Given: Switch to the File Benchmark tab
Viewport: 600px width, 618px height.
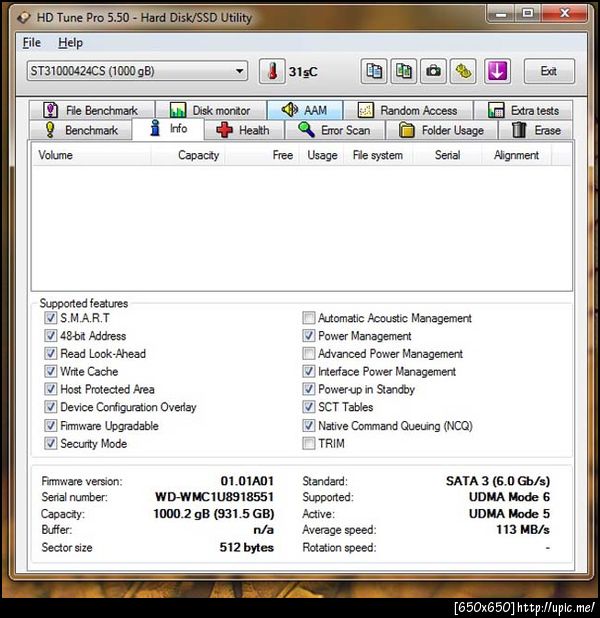Looking at the screenshot, I should click(x=91, y=110).
